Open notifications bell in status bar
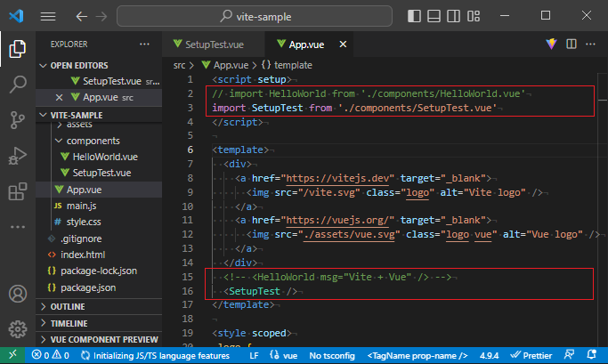The height and width of the screenshot is (364, 608). point(591,355)
